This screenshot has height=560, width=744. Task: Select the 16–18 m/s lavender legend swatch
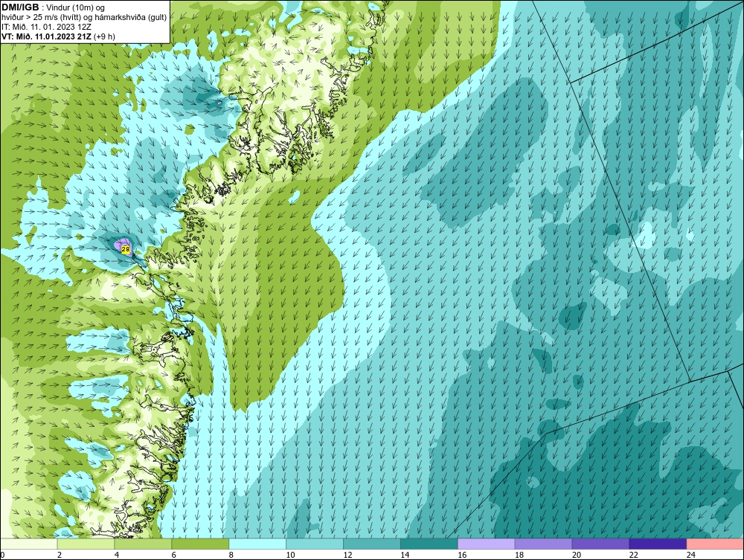click(x=487, y=544)
